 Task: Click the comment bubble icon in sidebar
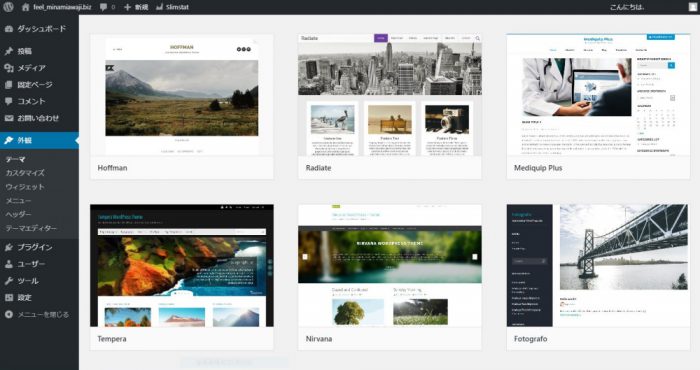(8, 101)
